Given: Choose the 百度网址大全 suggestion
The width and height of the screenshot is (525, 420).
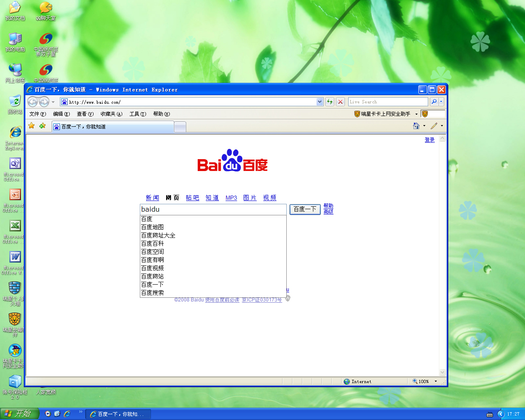Looking at the screenshot, I should pos(213,235).
